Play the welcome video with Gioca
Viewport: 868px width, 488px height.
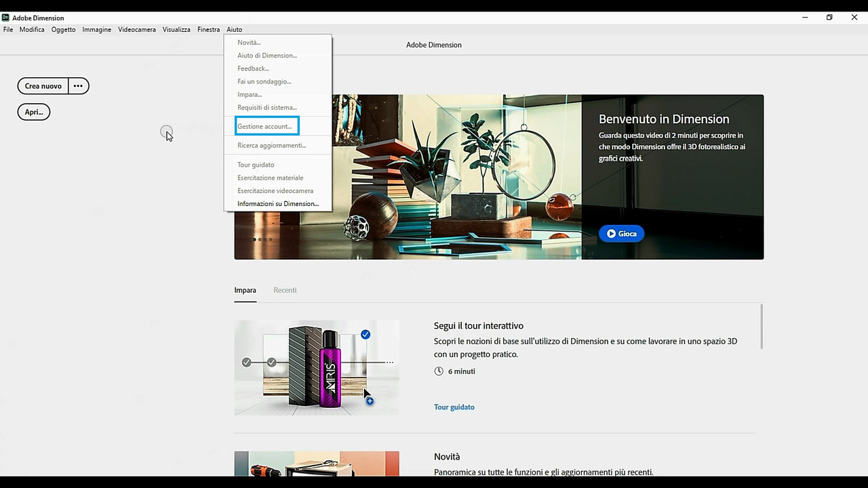[621, 233]
